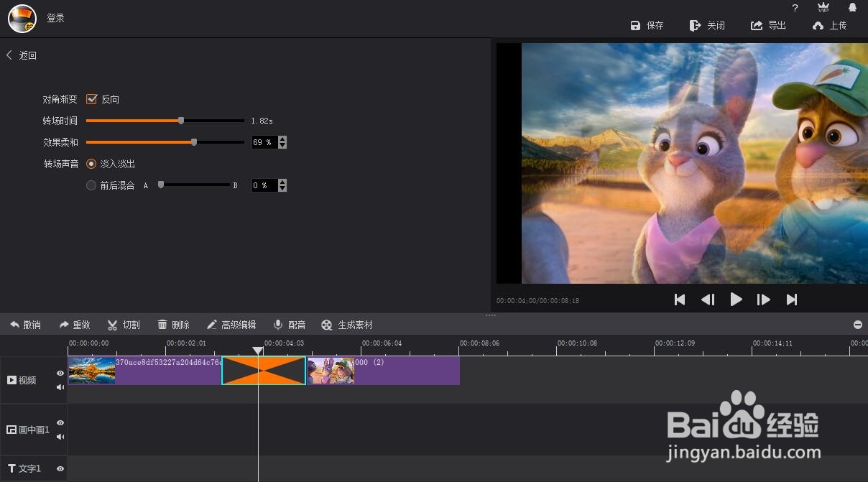Click the 1.82s duration value
Viewport: 868px width, 482px height.
[x=262, y=121]
